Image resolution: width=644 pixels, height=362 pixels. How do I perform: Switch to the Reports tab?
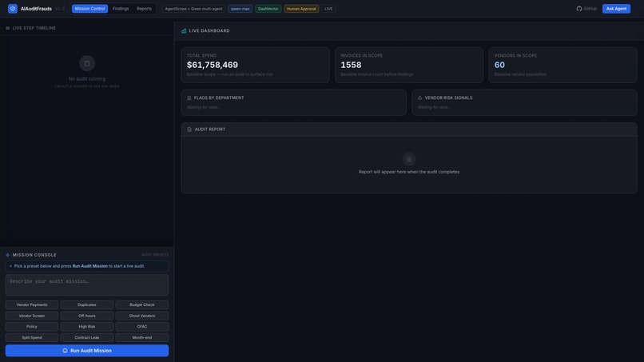(144, 9)
